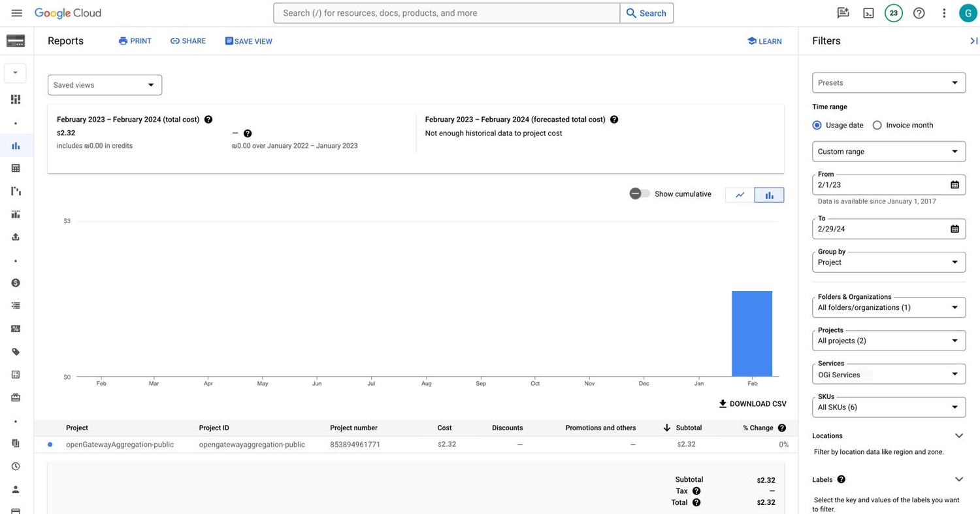Open the Custom range time dropdown
The width and height of the screenshot is (980, 514).
pyautogui.click(x=889, y=152)
